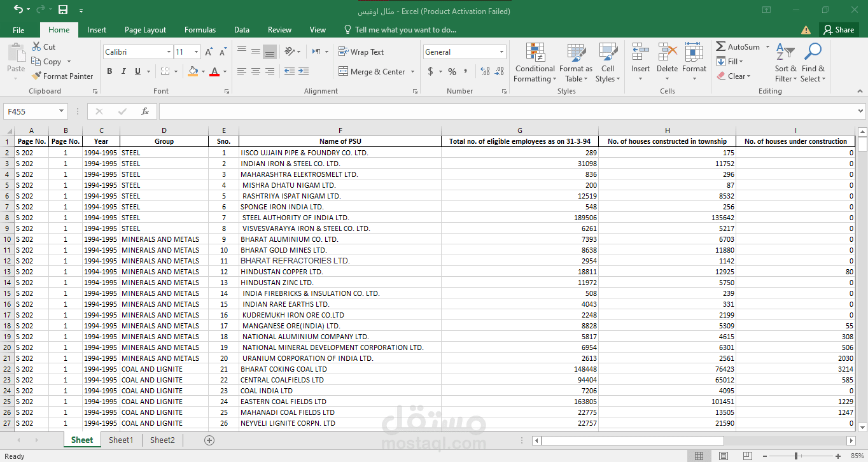Click the Save icon in the quick access toolbar
The image size is (868, 462).
(63, 10)
